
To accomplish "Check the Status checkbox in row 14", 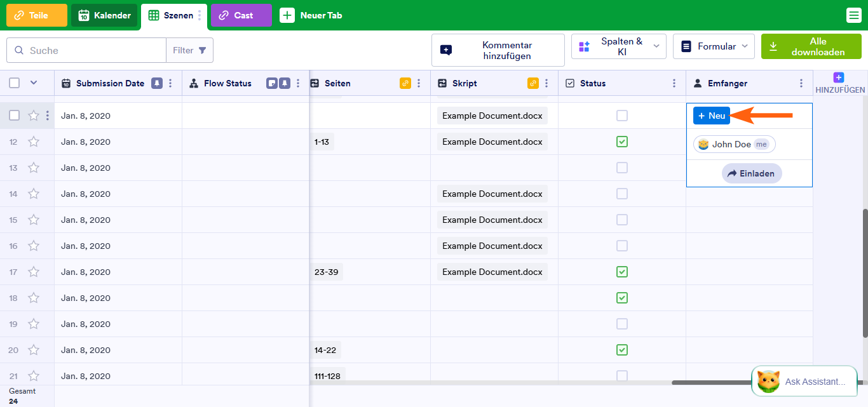I will click(622, 194).
